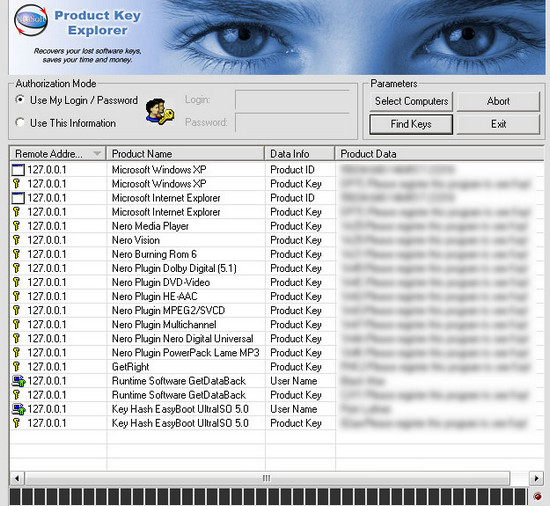Select 'GetRight' product name
The width and height of the screenshot is (550, 506).
click(x=130, y=366)
